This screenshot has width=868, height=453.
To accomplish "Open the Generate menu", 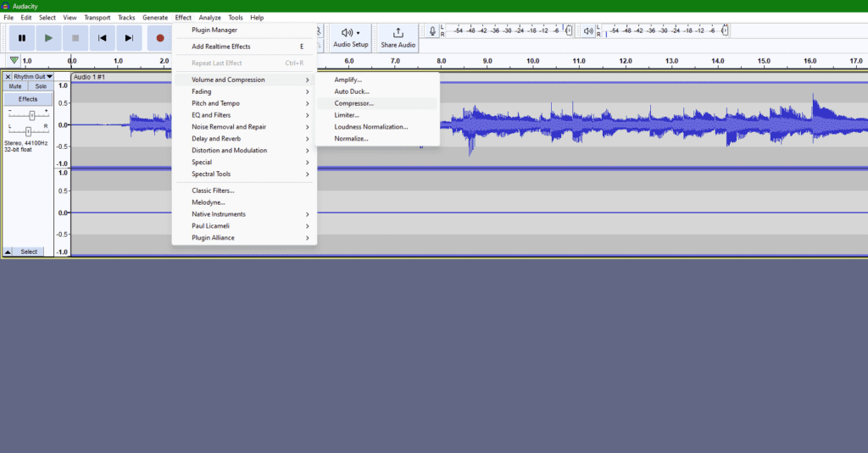I will pos(155,18).
